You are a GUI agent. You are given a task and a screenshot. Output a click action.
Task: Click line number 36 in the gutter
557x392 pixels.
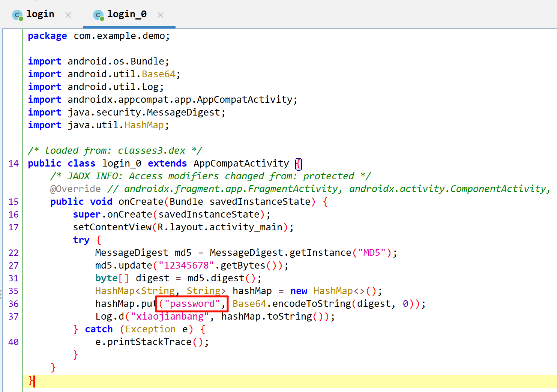14,304
